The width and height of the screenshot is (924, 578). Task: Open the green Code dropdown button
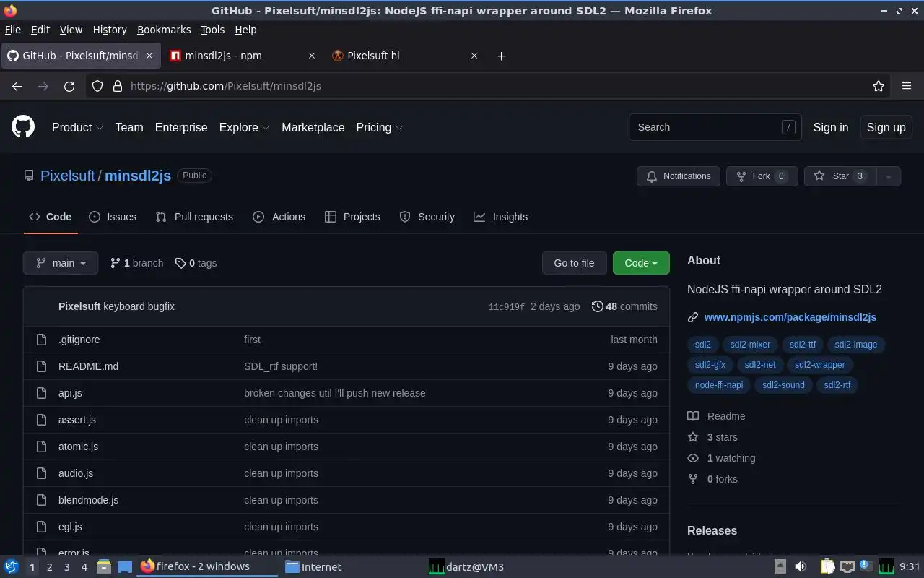pos(641,263)
